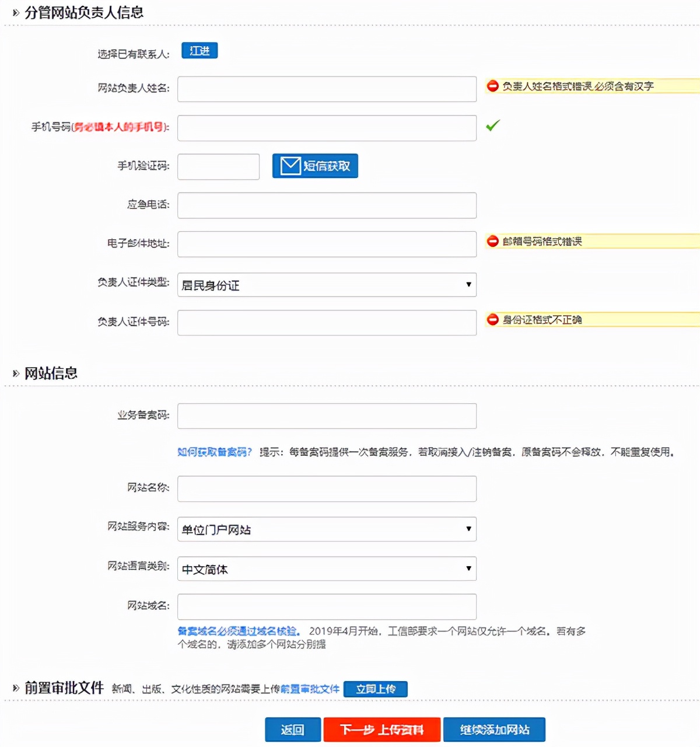Screen dimensions: 700x747
Task: Click the 继续添加网站 button
Action: click(x=494, y=729)
